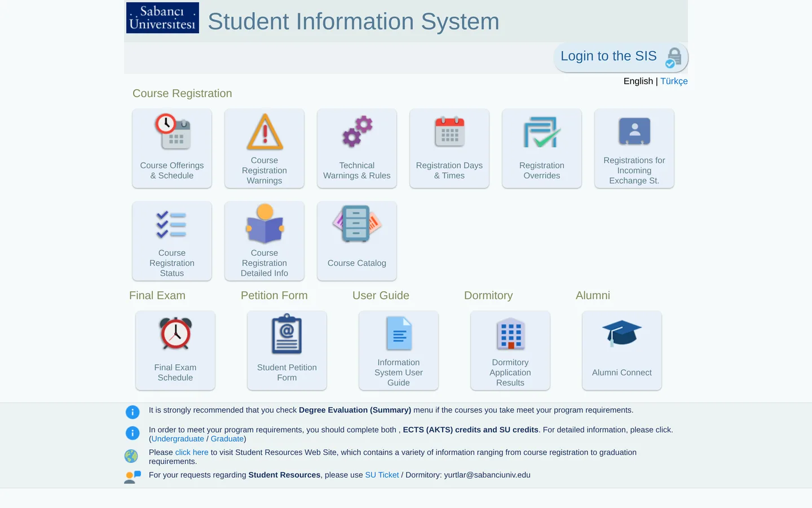This screenshot has height=508, width=812.
Task: Open the SU Ticket link
Action: point(382,475)
